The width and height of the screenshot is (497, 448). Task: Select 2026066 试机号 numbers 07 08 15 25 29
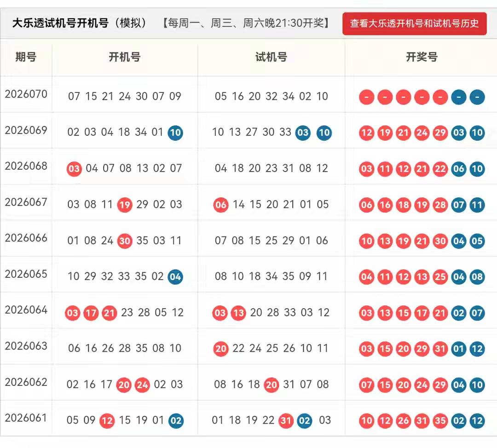point(254,241)
